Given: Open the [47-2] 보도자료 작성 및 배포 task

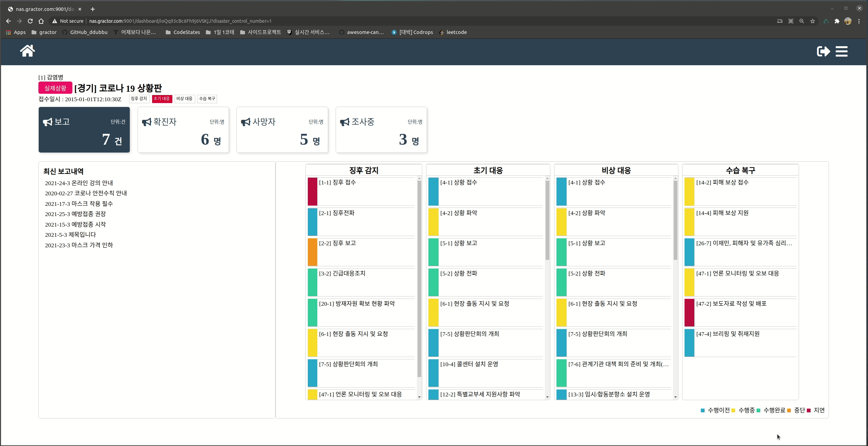Looking at the screenshot, I should (731, 304).
